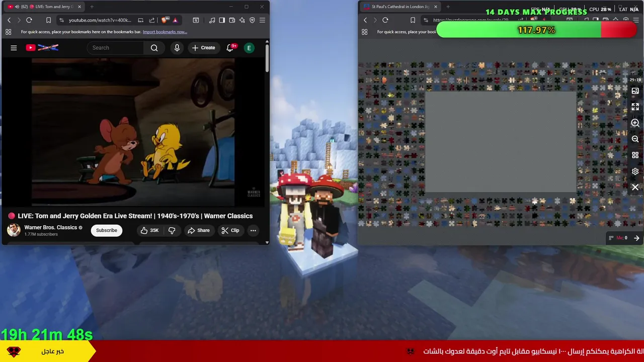Viewport: 644px width, 362px height.
Task: Open the share icon in YouTube address bar
Action: click(152, 20)
